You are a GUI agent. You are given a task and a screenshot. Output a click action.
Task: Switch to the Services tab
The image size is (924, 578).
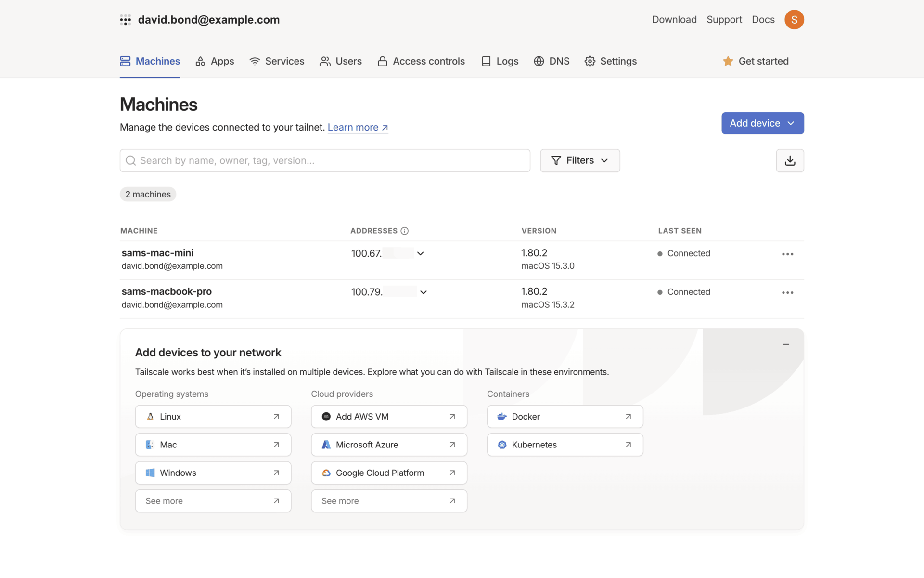coord(277,61)
